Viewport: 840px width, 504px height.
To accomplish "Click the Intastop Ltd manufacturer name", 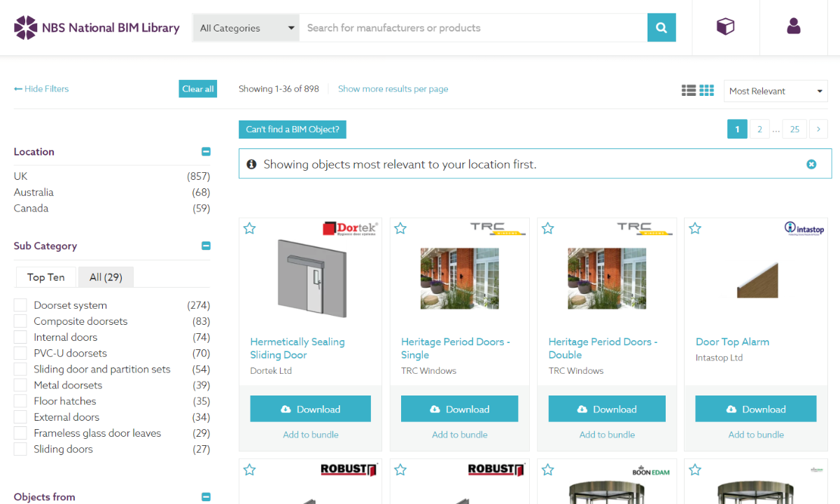I will [x=719, y=358].
